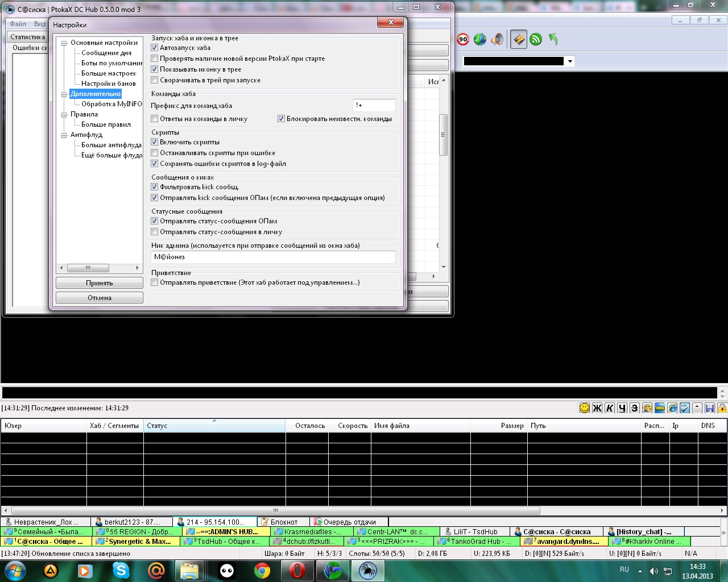The image size is (728, 582).
Task: Enable Отправлять приветствие checkbox
Action: (x=154, y=282)
